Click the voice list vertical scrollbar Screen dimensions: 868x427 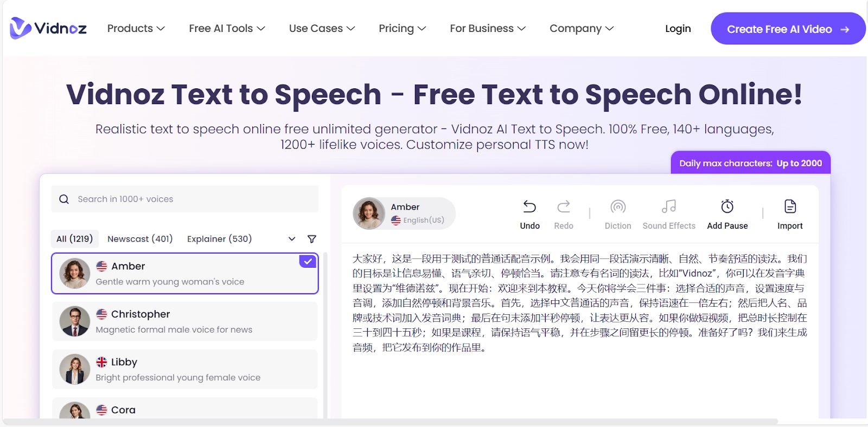pyautogui.click(x=325, y=335)
